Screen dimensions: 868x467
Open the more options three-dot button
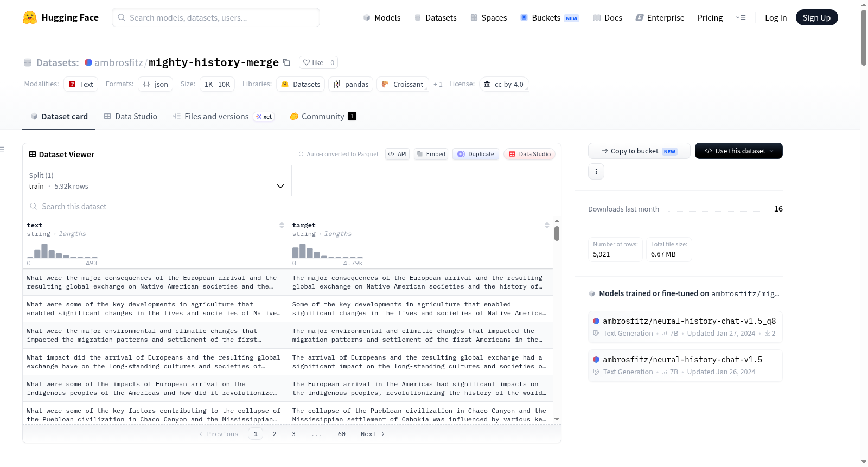(x=596, y=171)
